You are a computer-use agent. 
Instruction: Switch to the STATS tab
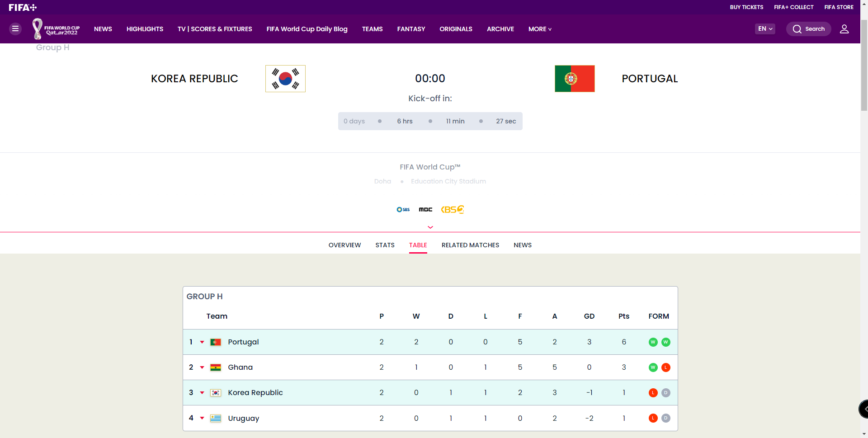[x=385, y=245]
